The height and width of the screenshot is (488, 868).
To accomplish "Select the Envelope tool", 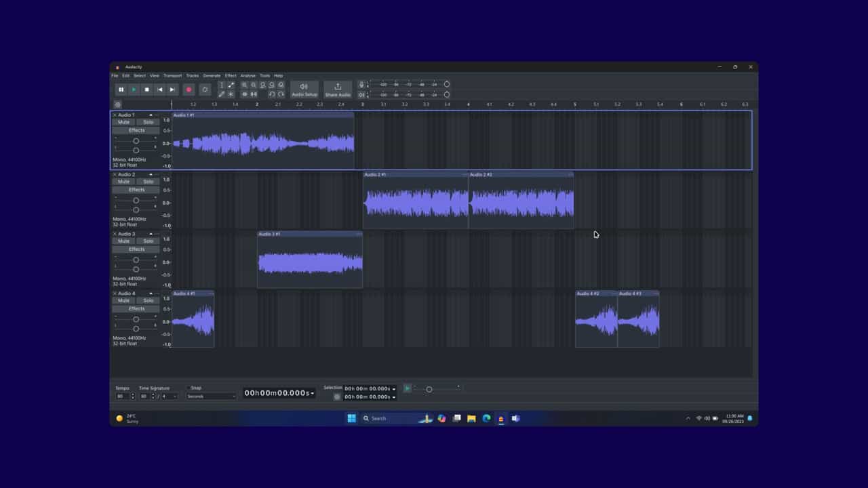I will coord(231,85).
